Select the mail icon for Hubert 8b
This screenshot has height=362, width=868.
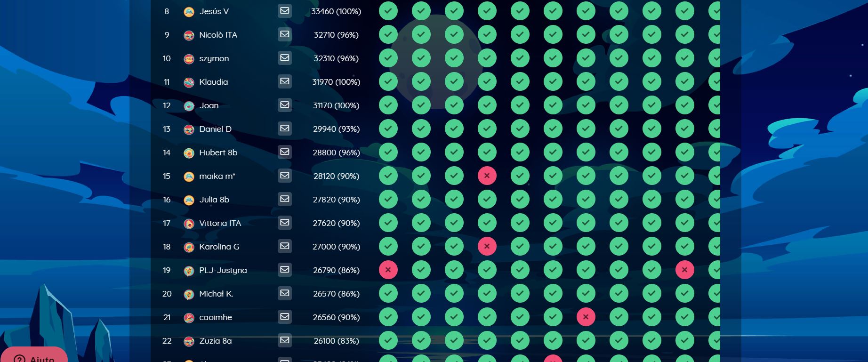284,152
